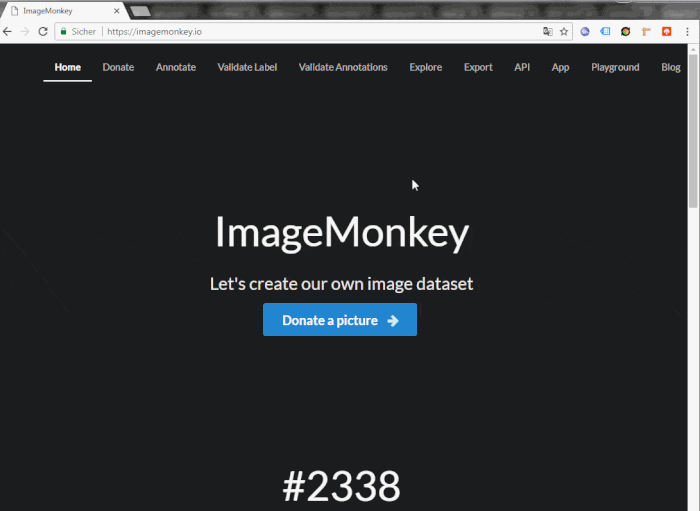This screenshot has width=700, height=511.
Task: Bookmark this page with the star icon
Action: click(564, 32)
